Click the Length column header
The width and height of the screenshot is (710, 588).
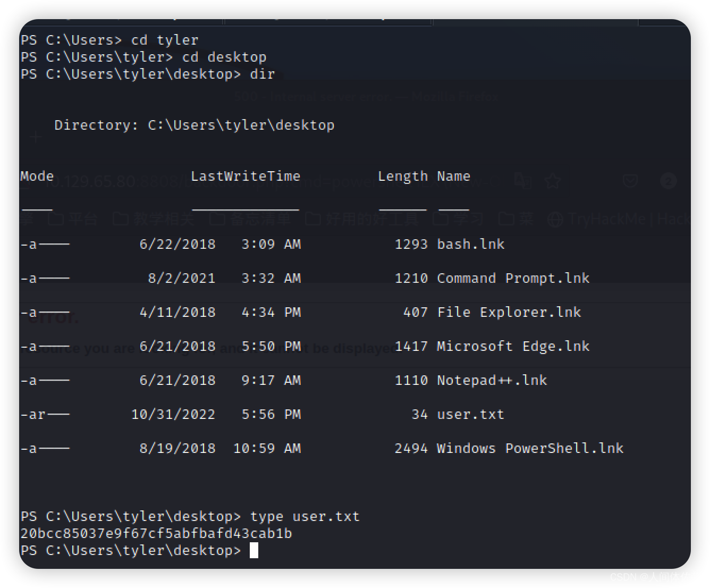coord(403,177)
